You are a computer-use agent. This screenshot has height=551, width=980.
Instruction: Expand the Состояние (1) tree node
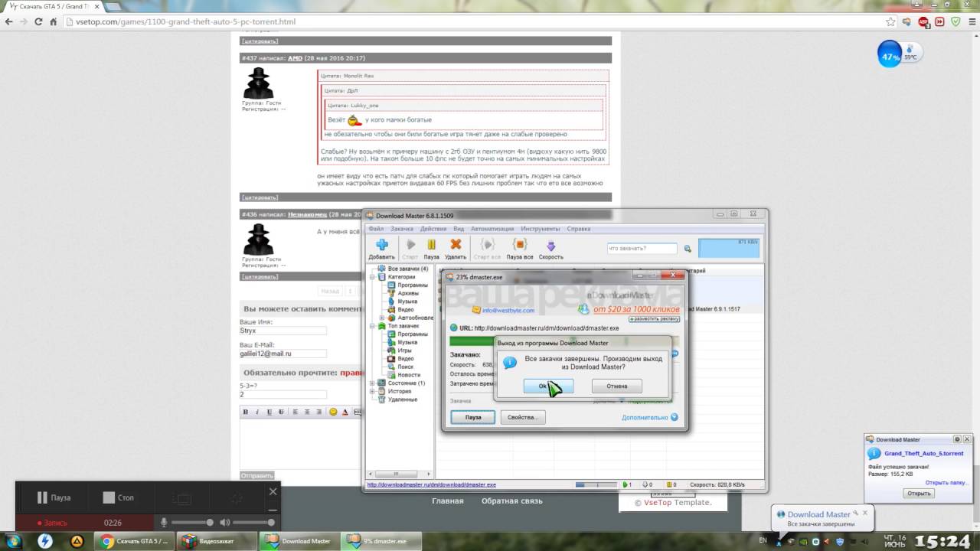[372, 383]
